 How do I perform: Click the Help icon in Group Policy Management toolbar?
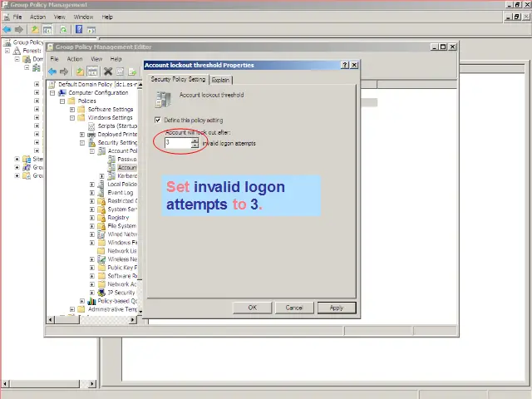79,29
